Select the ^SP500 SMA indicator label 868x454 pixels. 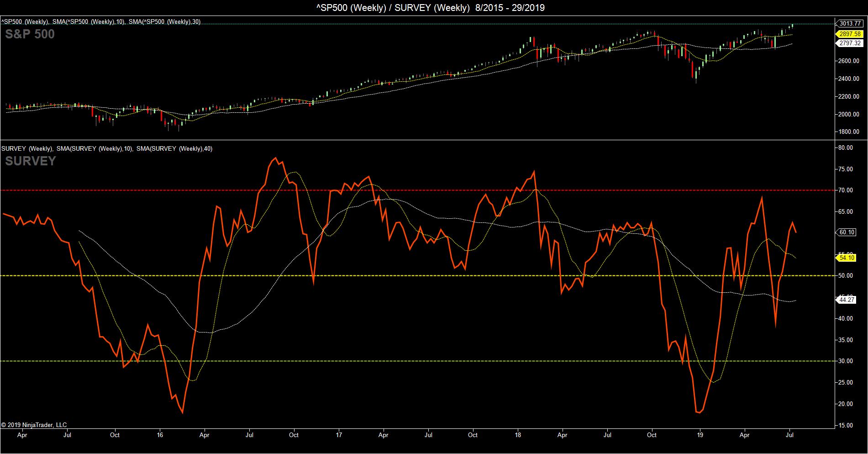[101, 22]
